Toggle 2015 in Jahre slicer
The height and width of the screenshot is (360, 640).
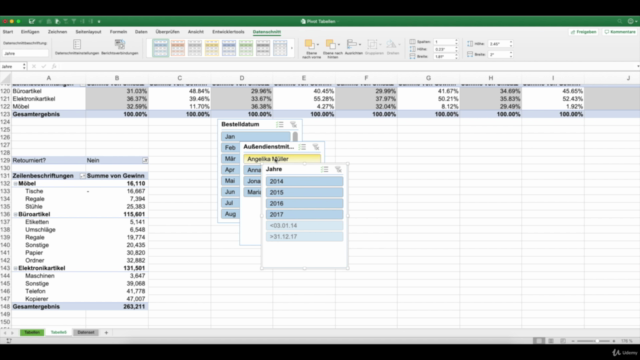(x=304, y=192)
